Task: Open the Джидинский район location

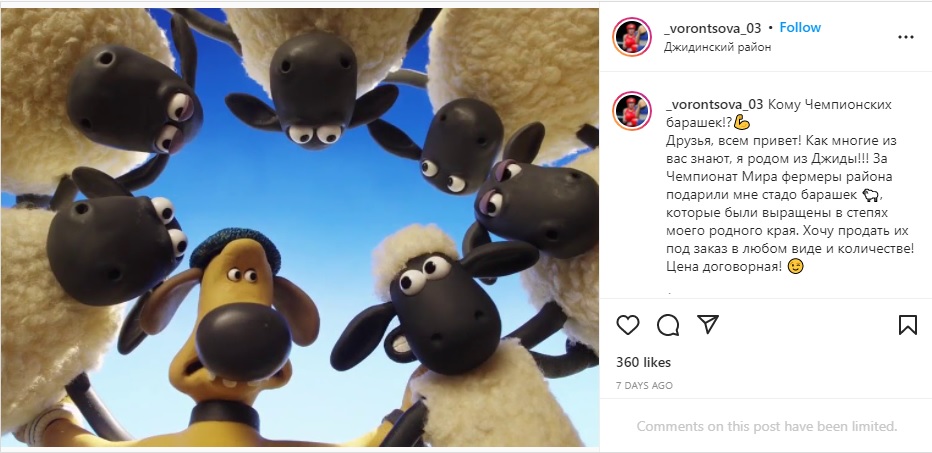Action: tap(717, 48)
